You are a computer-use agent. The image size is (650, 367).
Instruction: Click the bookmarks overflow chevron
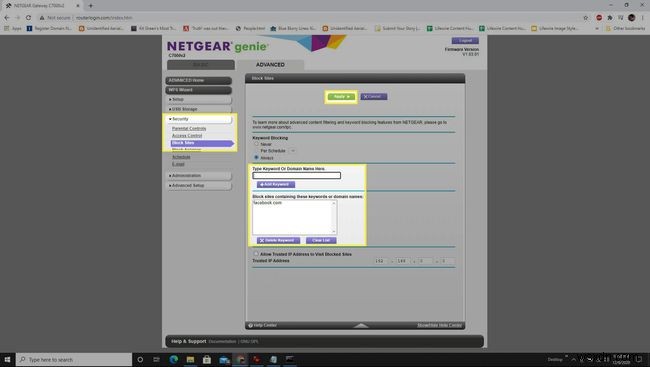click(597, 29)
